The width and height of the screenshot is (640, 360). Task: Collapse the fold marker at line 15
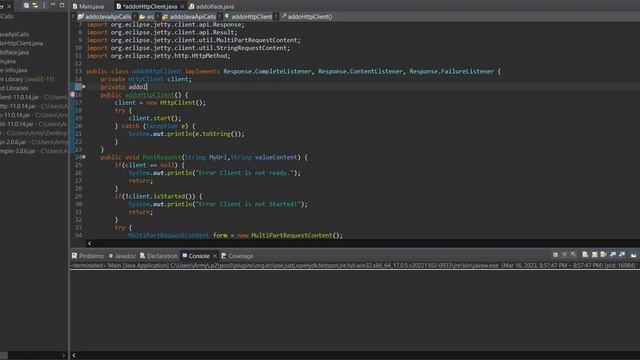pos(84,87)
